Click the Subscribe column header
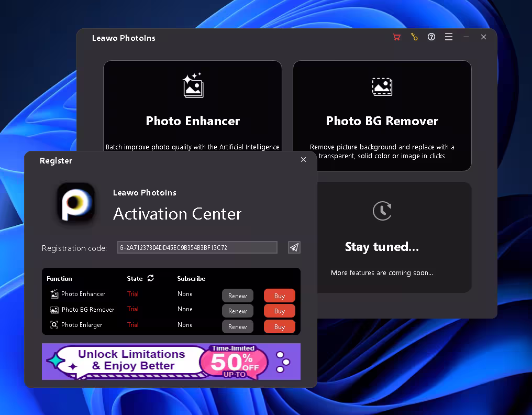This screenshot has width=532, height=415. click(191, 278)
